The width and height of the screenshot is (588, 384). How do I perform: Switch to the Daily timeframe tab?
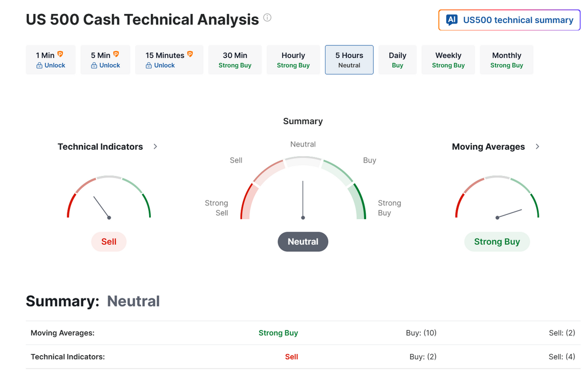pos(397,60)
